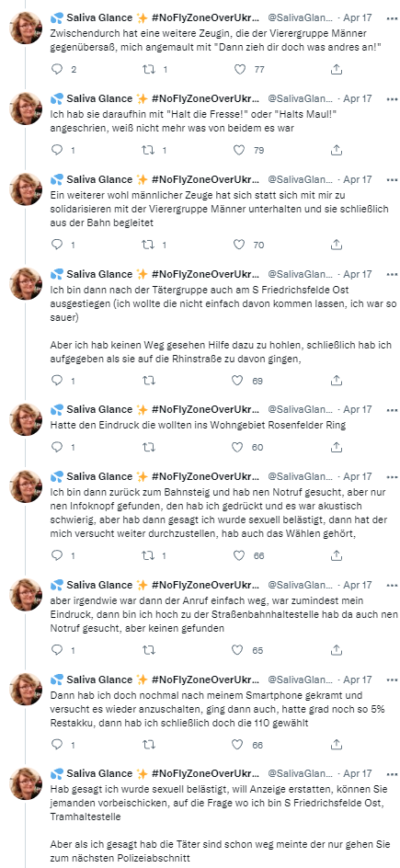Reply to the tweet about the Infoknopf
Screen dimensions: 400x868
57,555
